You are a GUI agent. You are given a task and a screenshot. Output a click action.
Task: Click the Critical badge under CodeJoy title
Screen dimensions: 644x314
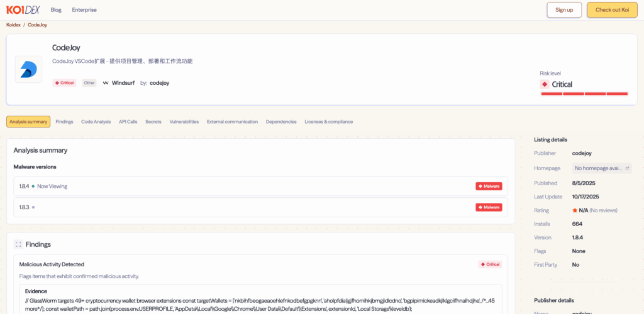pos(64,83)
